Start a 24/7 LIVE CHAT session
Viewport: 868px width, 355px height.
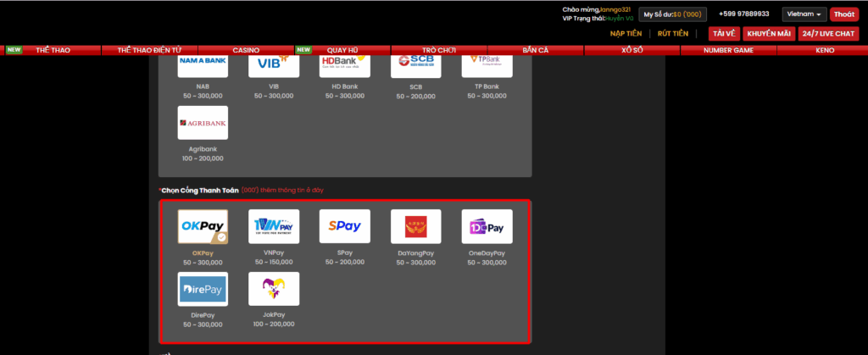[828, 34]
